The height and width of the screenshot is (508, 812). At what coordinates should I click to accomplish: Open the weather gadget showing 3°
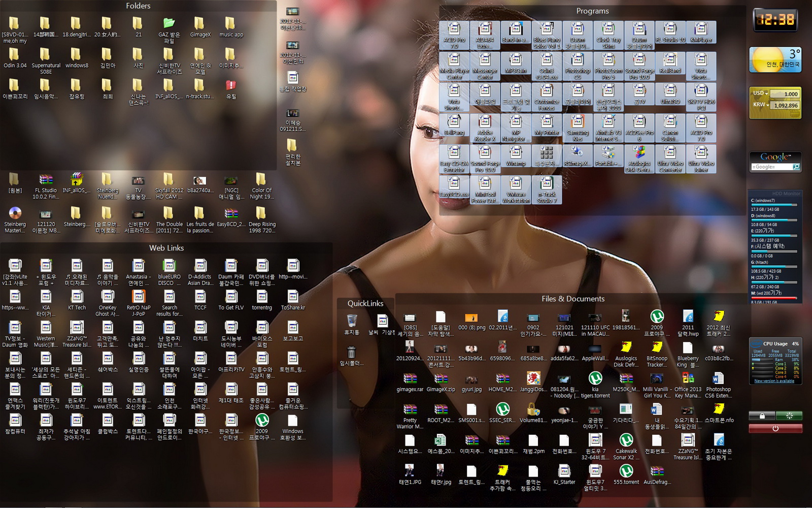775,60
